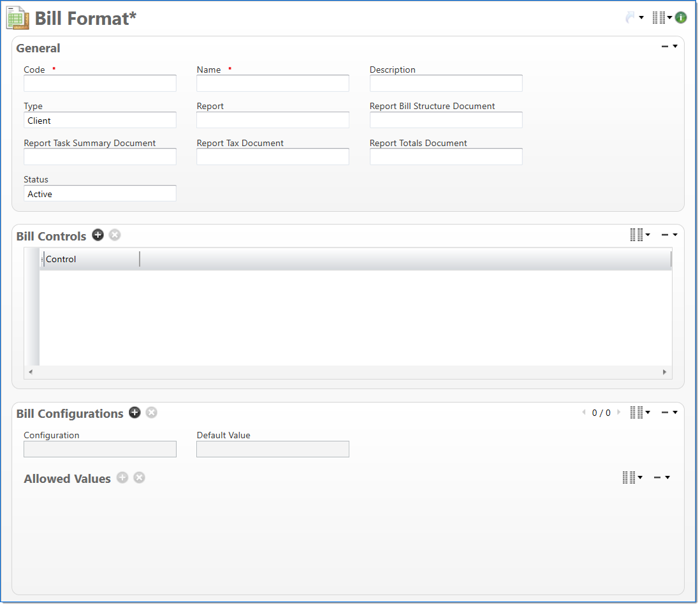Go to next Bill Configuration record
This screenshot has height=606, width=700.
click(618, 413)
